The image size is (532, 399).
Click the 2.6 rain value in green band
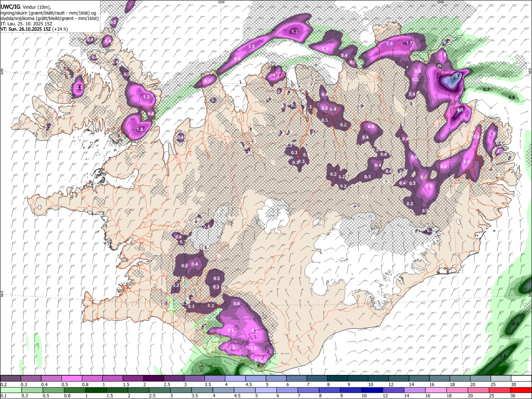503,356
